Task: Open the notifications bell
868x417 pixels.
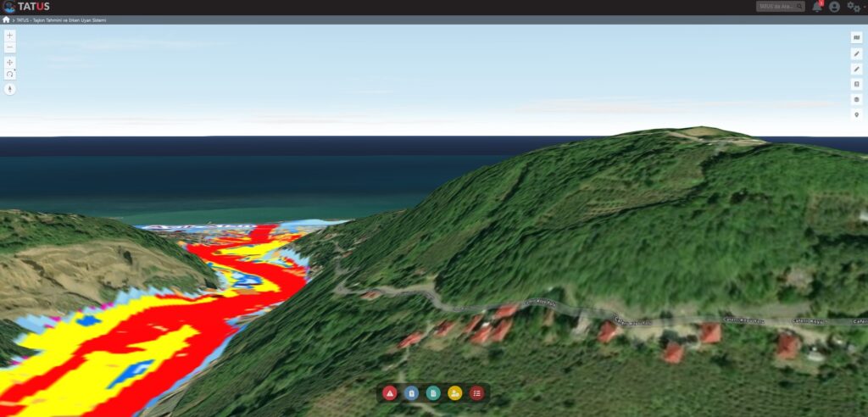Action: click(x=817, y=7)
